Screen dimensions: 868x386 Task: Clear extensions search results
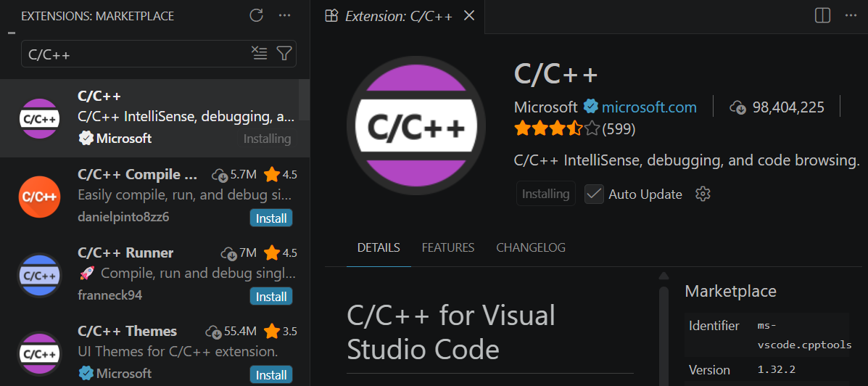(259, 53)
